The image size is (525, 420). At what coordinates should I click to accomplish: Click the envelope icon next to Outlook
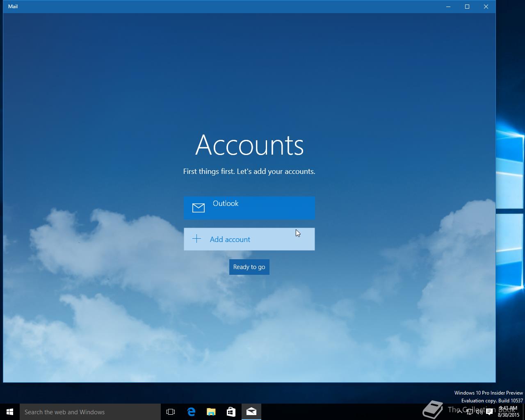[199, 208]
